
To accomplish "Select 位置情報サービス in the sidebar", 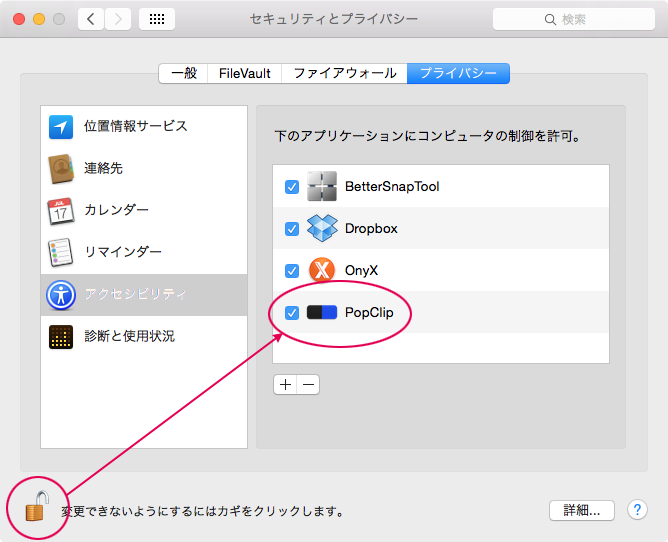I will 144,127.
